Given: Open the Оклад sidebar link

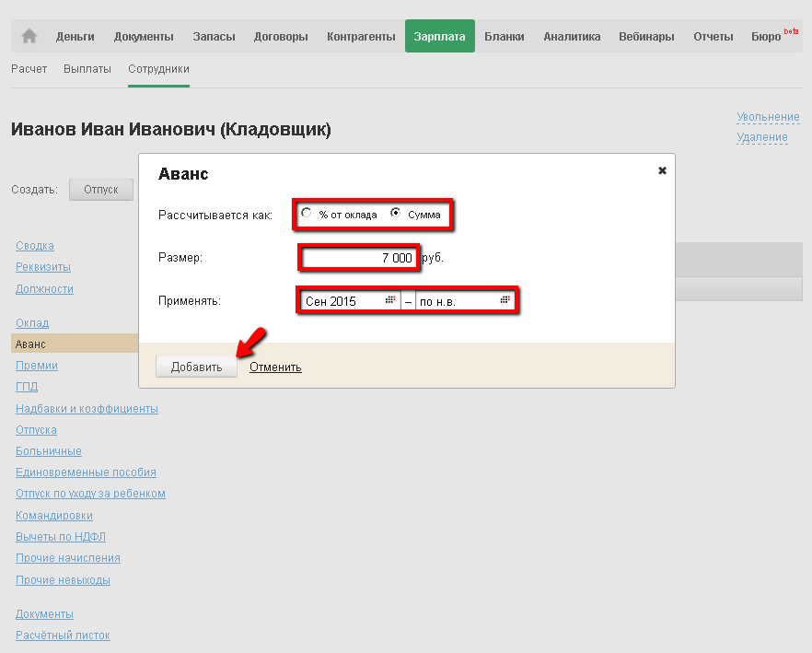Looking at the screenshot, I should pyautogui.click(x=32, y=323).
